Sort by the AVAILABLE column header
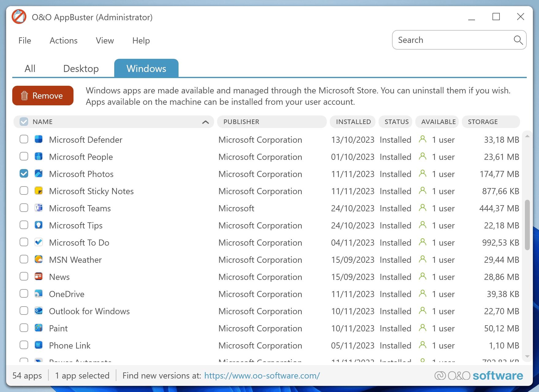 point(437,122)
